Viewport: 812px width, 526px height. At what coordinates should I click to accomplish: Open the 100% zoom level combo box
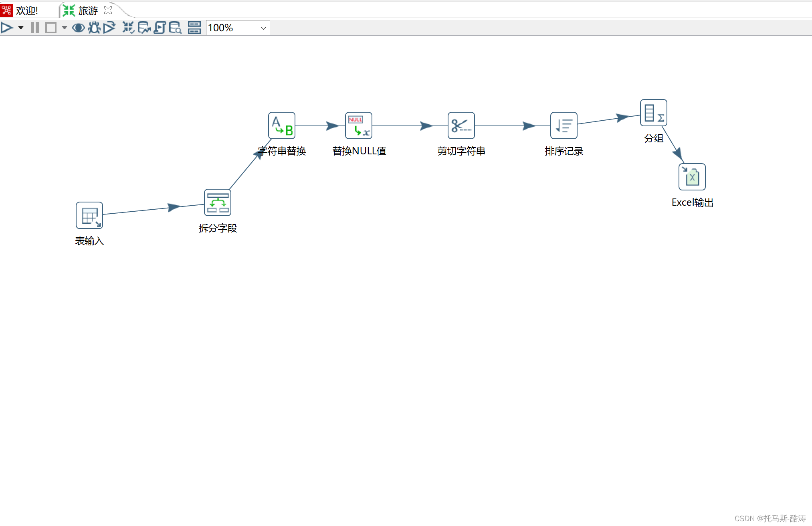coord(238,28)
